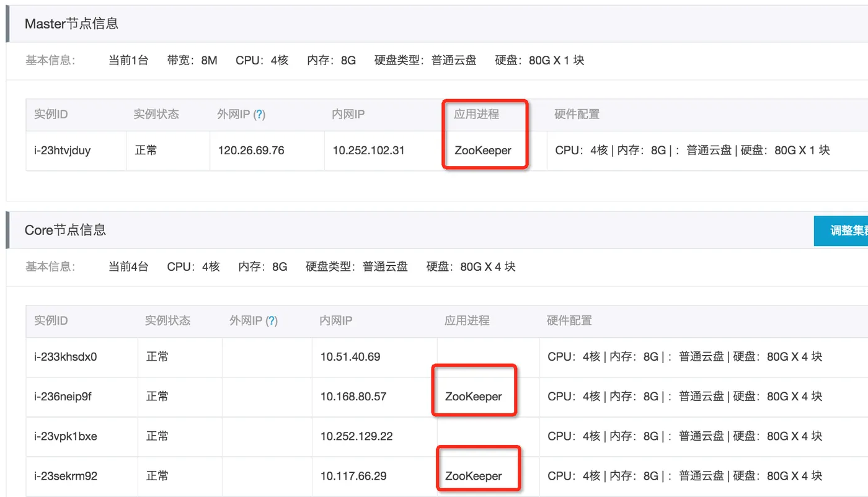Click the Core节点信息 section header
Image resolution: width=868 pixels, height=497 pixels.
coord(65,230)
